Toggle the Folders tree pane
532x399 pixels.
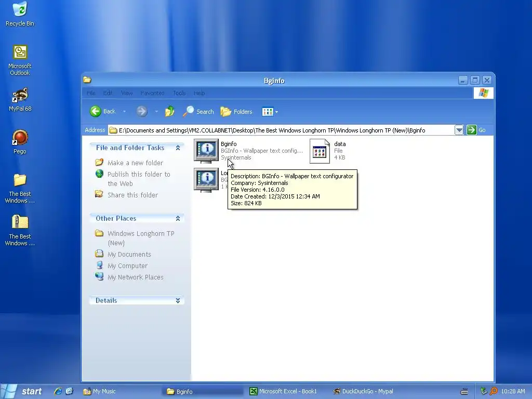(236, 112)
